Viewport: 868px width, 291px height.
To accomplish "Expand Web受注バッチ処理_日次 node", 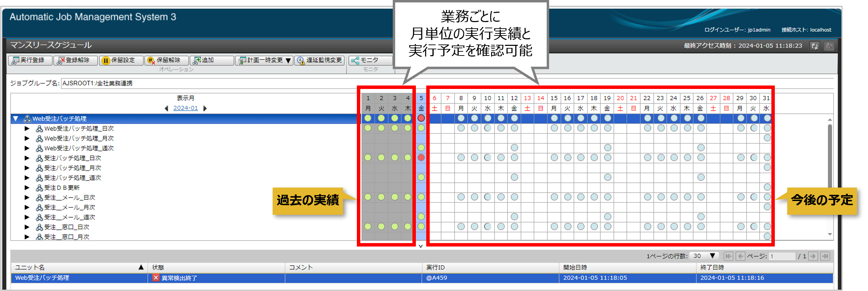I will [x=27, y=128].
